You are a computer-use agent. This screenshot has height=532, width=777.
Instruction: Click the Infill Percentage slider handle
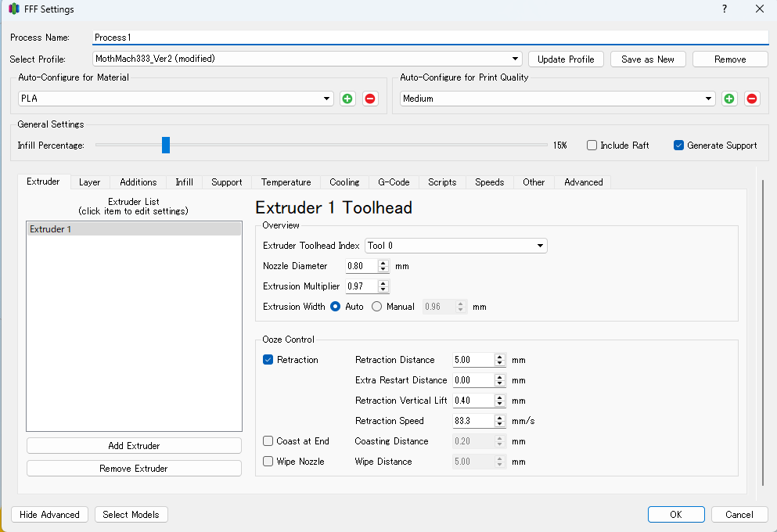[x=166, y=146]
